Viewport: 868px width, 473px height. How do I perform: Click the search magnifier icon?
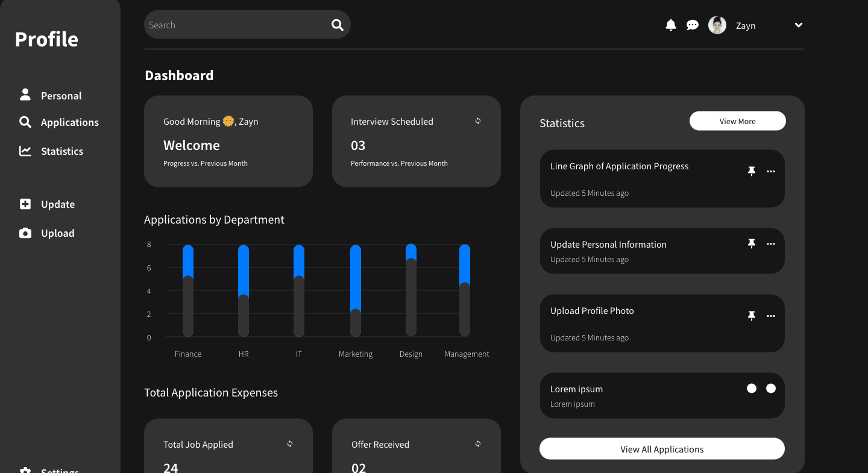338,25
